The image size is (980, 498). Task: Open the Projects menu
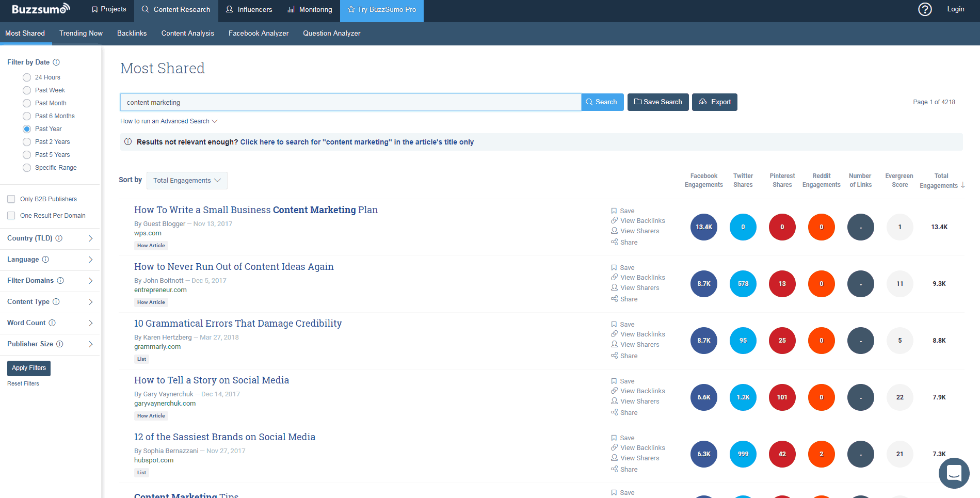pyautogui.click(x=108, y=9)
